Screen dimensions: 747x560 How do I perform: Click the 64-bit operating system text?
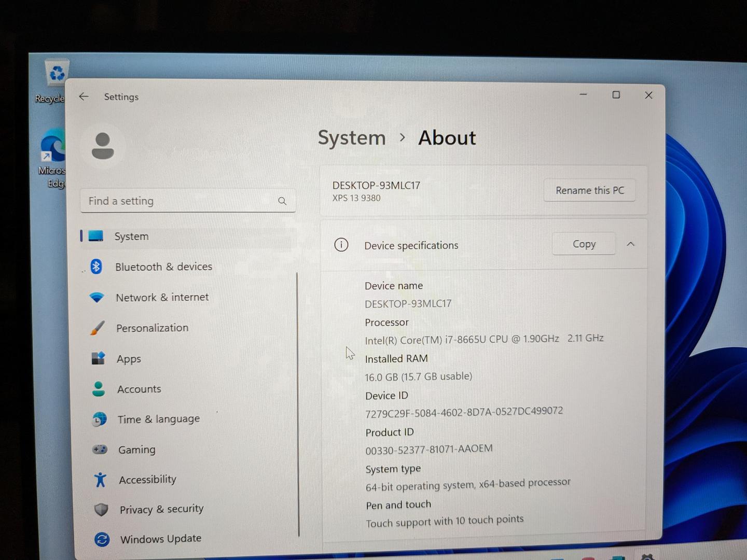(x=467, y=485)
